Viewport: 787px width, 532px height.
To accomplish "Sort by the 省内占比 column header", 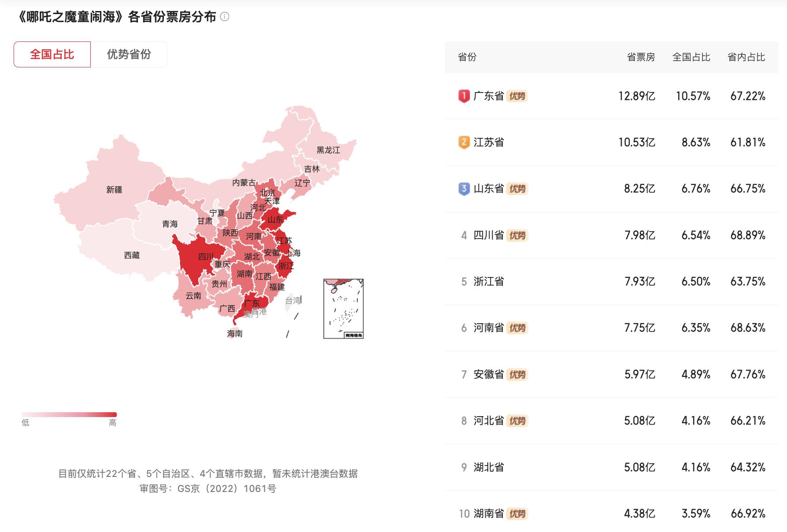I will pos(746,57).
